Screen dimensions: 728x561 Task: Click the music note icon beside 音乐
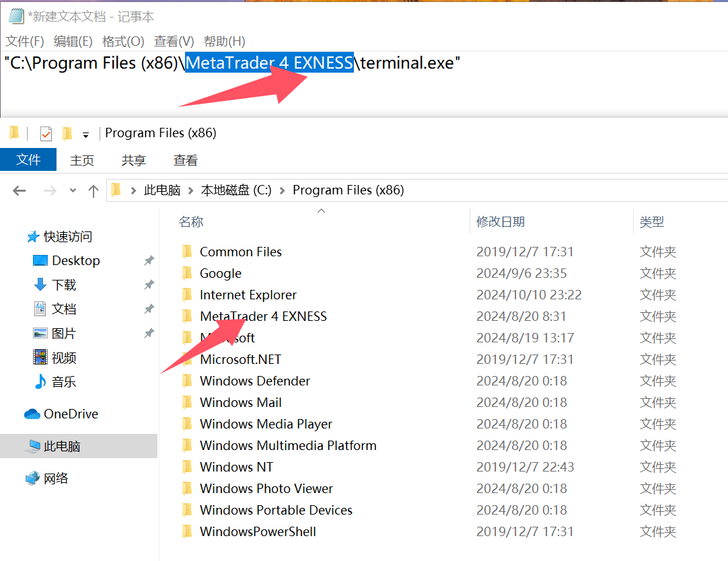pos(40,381)
